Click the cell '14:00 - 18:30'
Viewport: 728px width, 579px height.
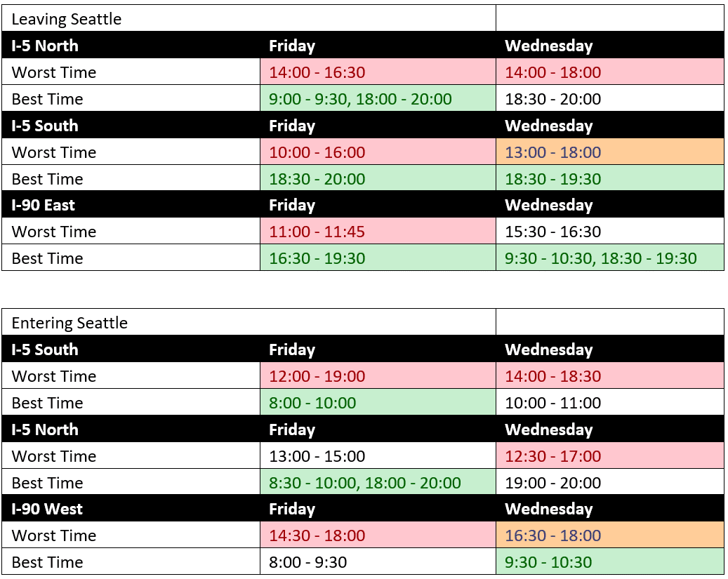pos(610,375)
